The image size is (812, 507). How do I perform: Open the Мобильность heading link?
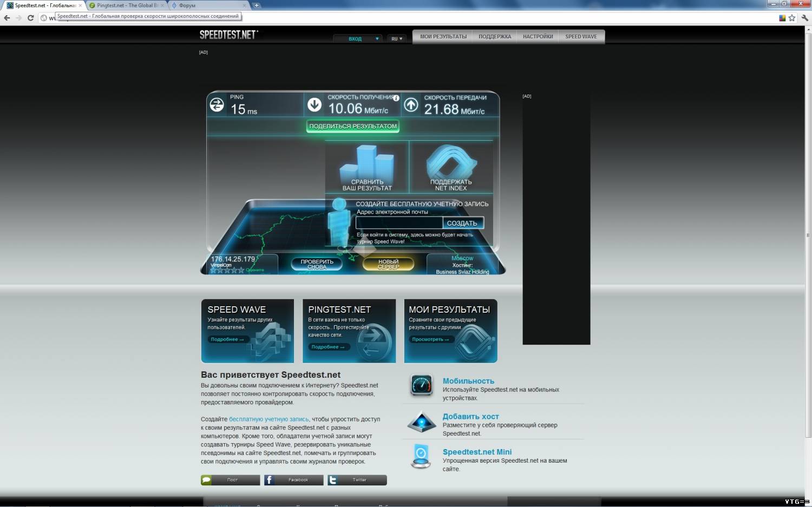coord(468,381)
